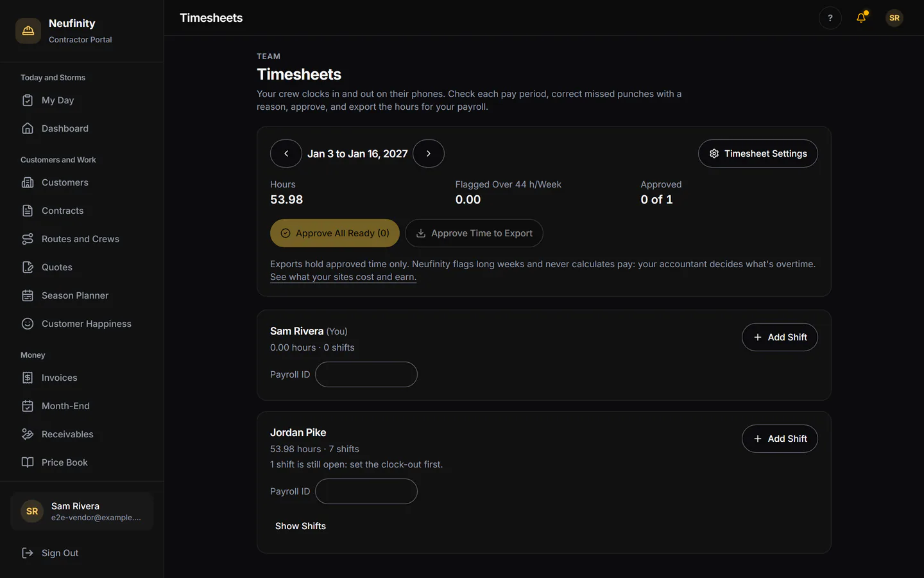This screenshot has width=924, height=578.
Task: Click the Customer Happiness smiley icon
Action: [x=28, y=324]
